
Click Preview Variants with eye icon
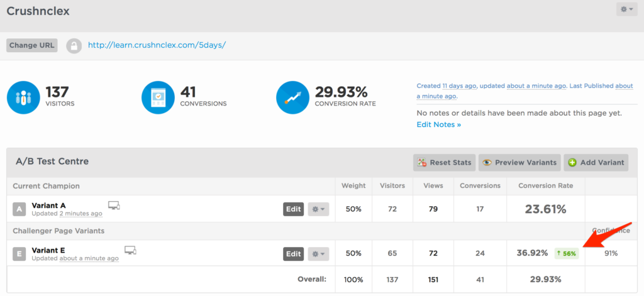point(519,163)
